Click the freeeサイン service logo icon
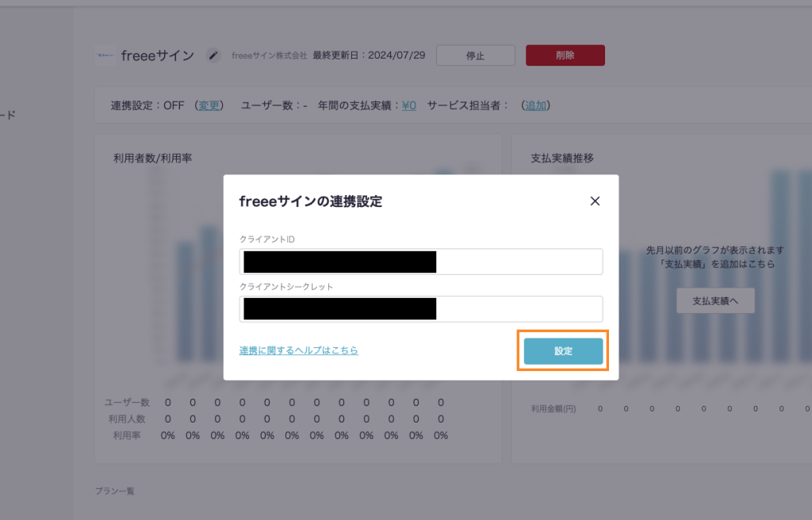 (105, 55)
